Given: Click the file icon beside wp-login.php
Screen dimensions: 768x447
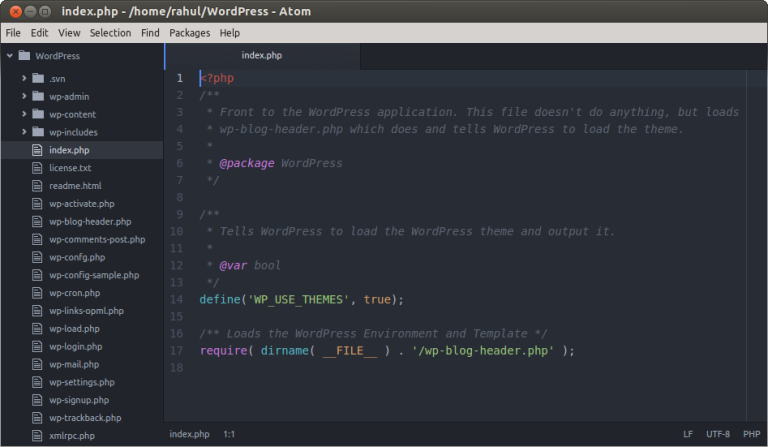Looking at the screenshot, I should click(38, 346).
